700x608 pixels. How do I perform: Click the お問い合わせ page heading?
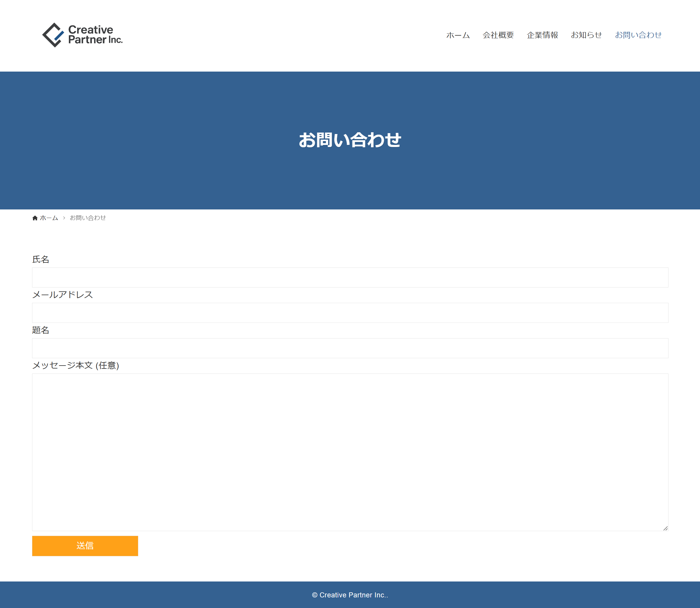350,140
